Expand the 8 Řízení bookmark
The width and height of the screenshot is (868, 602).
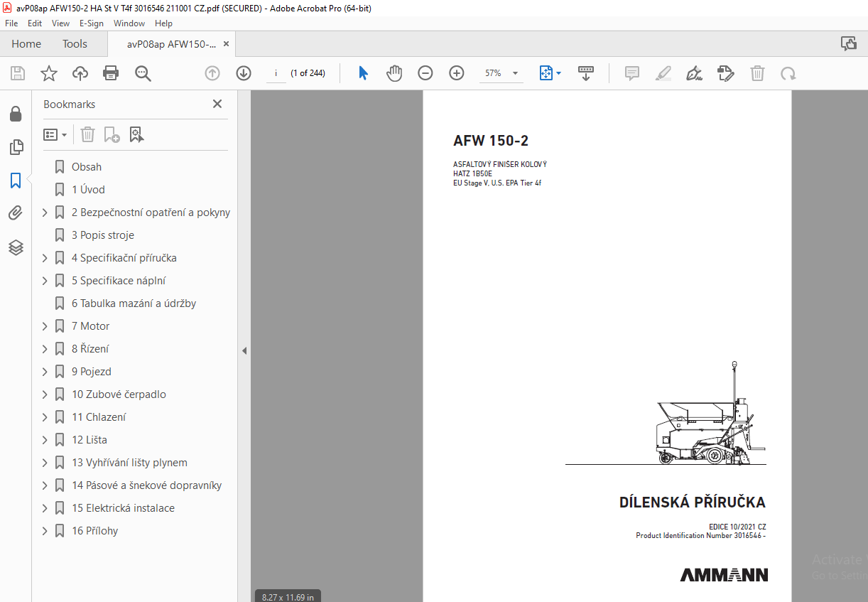[x=45, y=349]
